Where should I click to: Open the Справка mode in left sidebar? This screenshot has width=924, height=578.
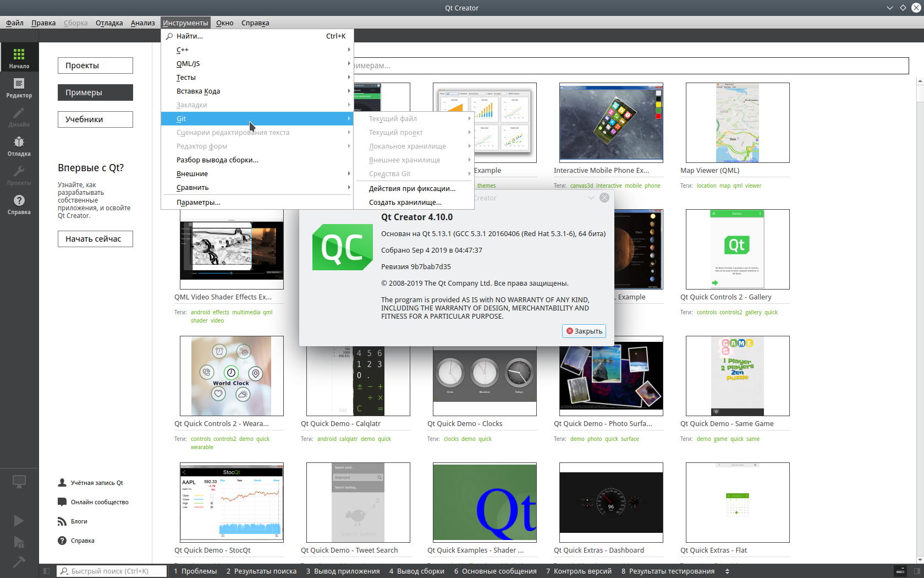pos(19,204)
